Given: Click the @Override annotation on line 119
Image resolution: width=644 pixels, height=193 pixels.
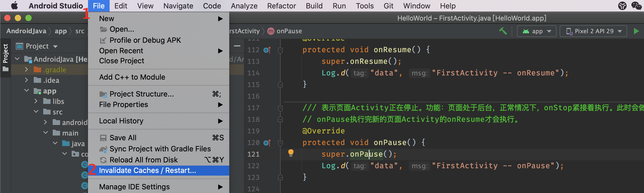Looking at the screenshot, I should click(324, 131).
